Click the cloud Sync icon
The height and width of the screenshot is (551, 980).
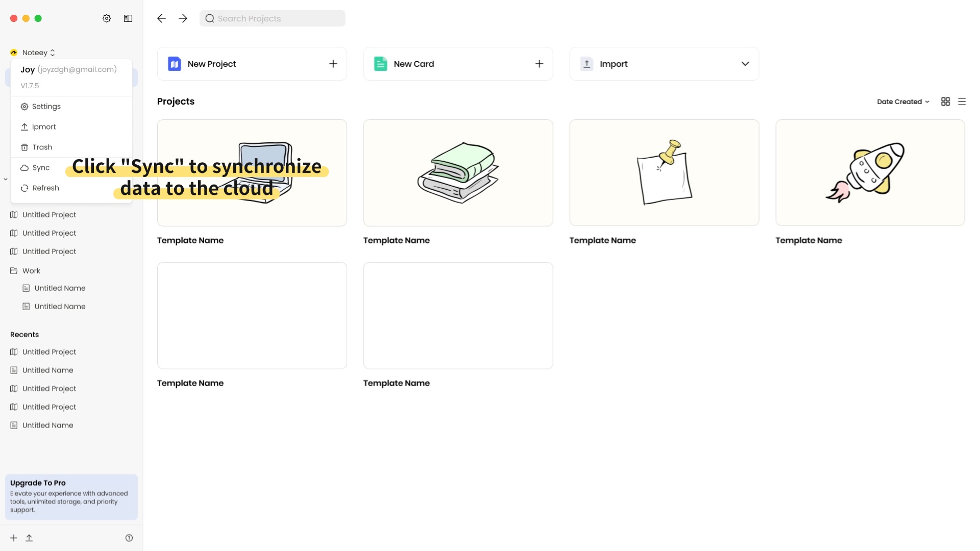(x=24, y=168)
